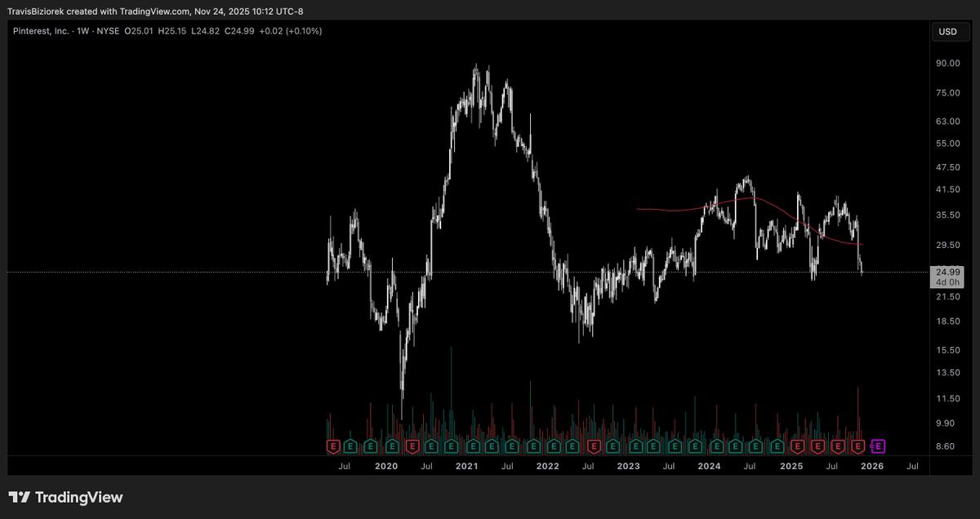Screen dimensions: 980x519
Task: Click the 2023 label on time axis
Action: coord(628,466)
